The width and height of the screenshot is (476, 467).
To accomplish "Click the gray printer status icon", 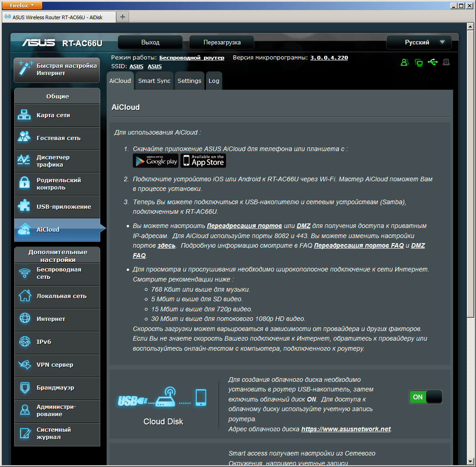I will 446,62.
